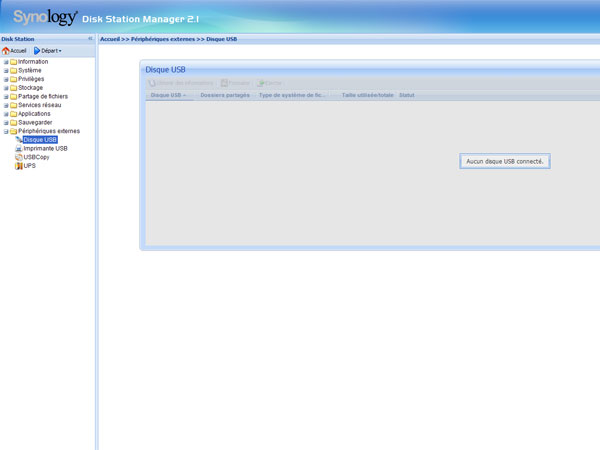
Task: Select Services réseau tree item
Action: [39, 105]
